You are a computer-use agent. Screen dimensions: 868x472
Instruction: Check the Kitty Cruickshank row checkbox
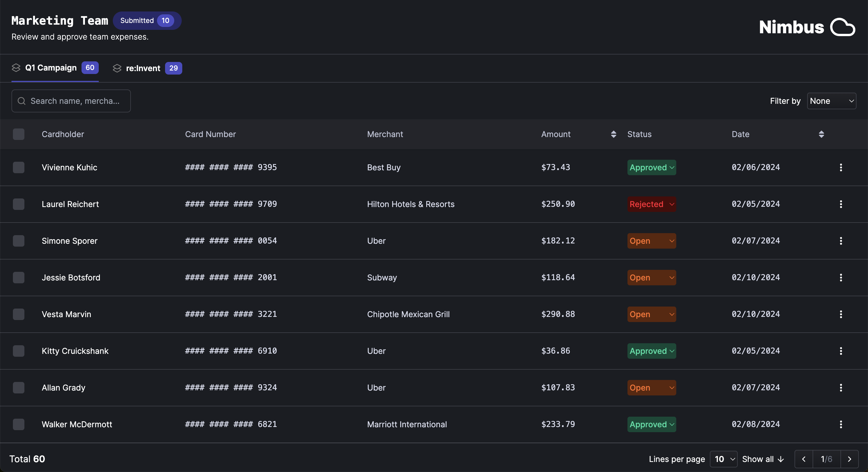tap(19, 351)
